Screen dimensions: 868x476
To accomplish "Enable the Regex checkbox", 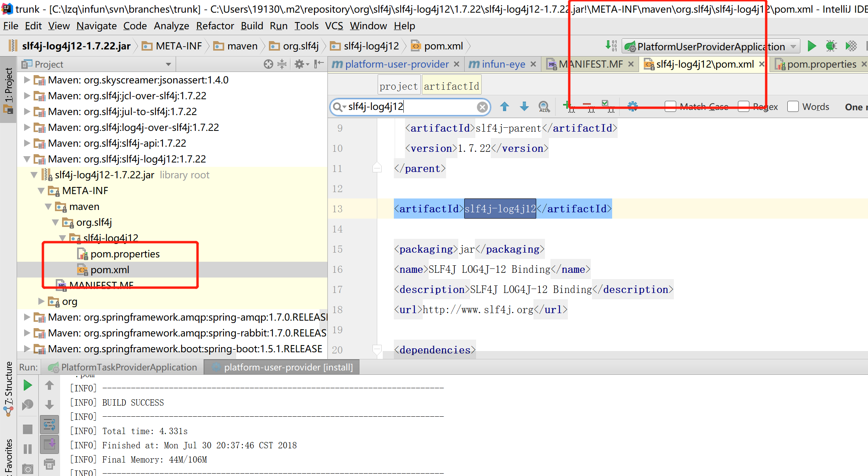I will pos(743,107).
